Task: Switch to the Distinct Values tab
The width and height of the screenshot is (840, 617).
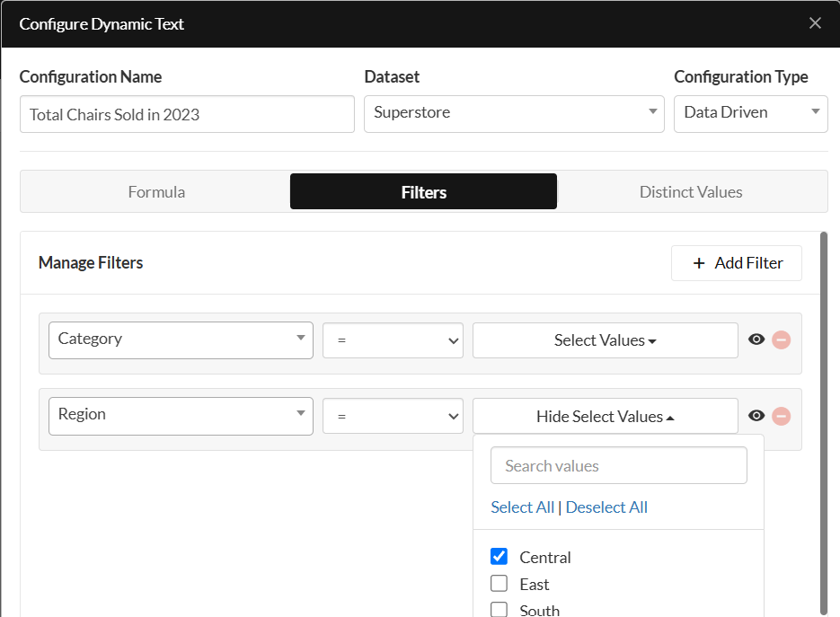Action: [691, 191]
